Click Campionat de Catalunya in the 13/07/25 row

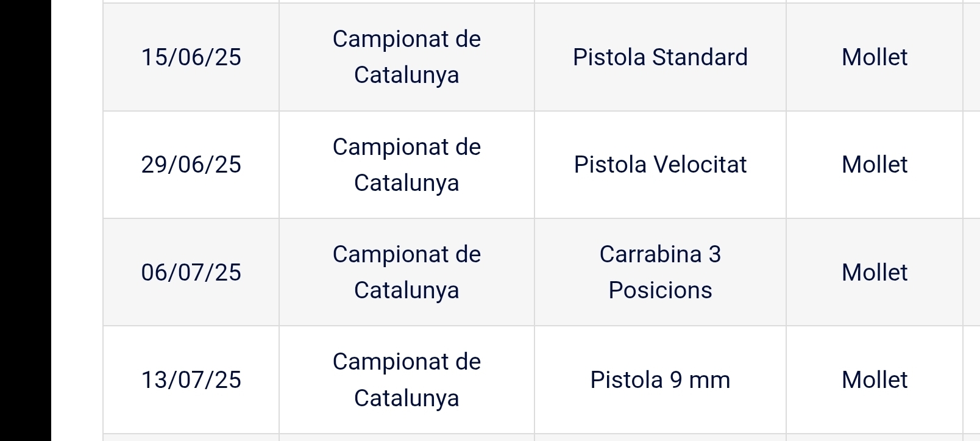point(407,380)
